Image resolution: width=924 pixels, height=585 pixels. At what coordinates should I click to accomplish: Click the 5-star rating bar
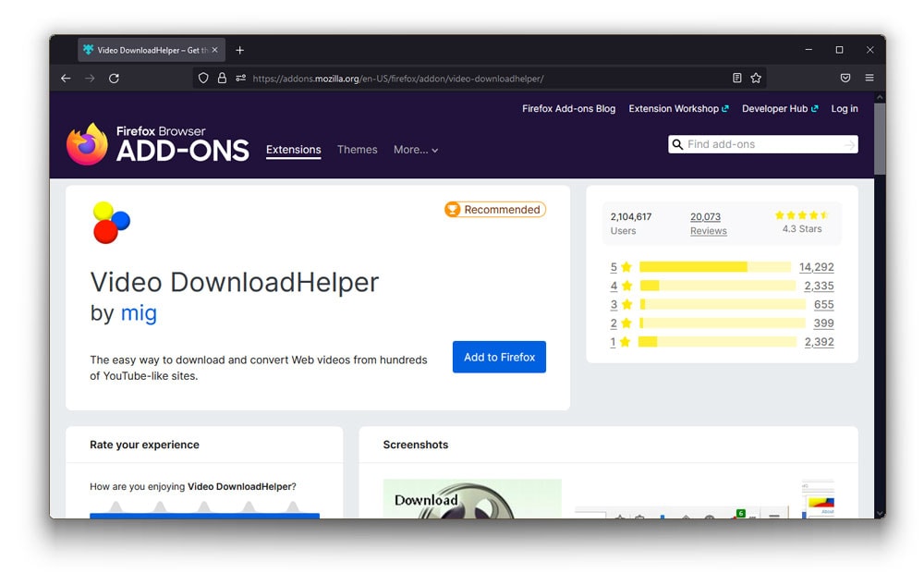pos(715,267)
